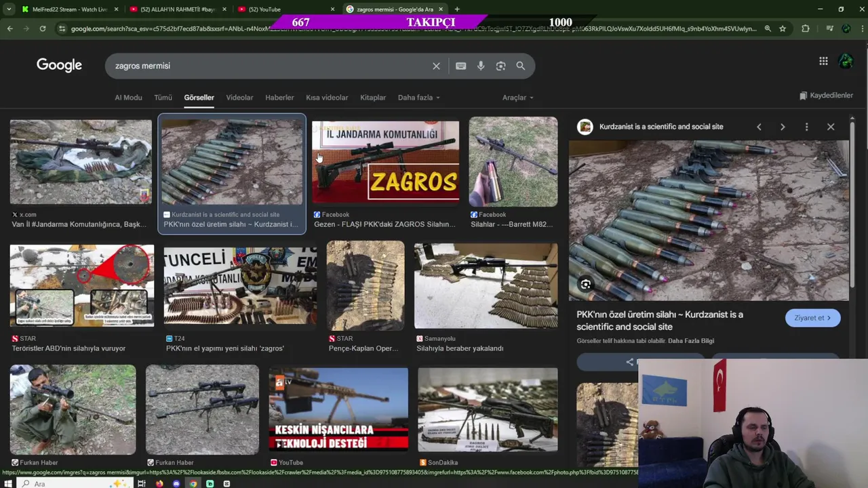Open Chrome extensions puzzle icon
868x488 pixels.
point(806,28)
